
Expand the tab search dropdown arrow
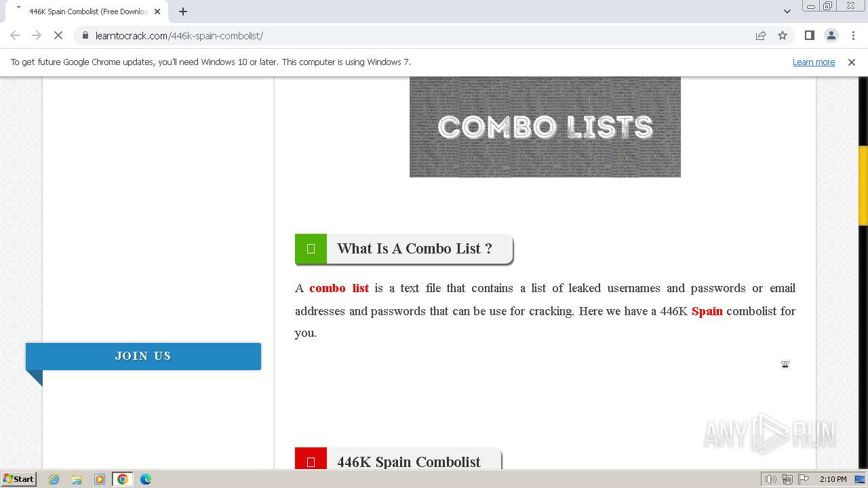pyautogui.click(x=787, y=12)
